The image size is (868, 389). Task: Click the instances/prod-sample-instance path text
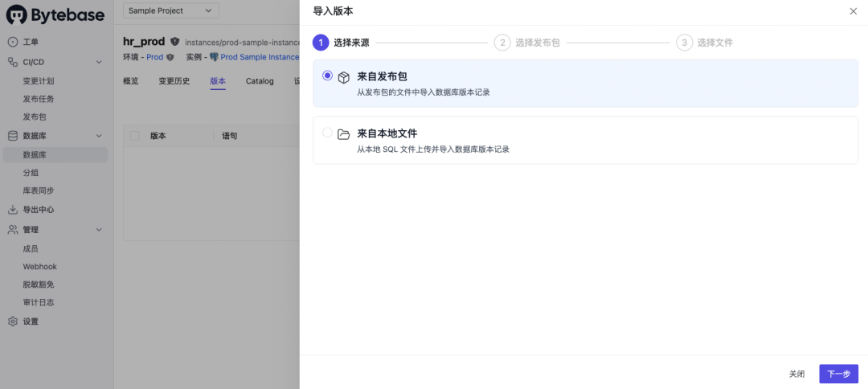242,42
